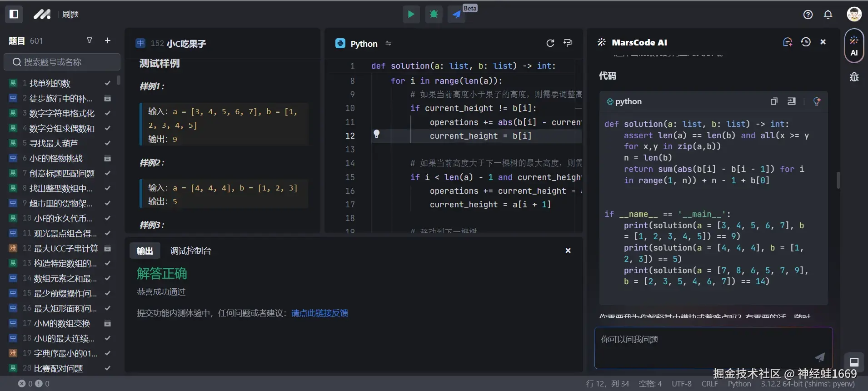Click the debug bug icon in top toolbar
868x391 pixels.
coord(434,14)
